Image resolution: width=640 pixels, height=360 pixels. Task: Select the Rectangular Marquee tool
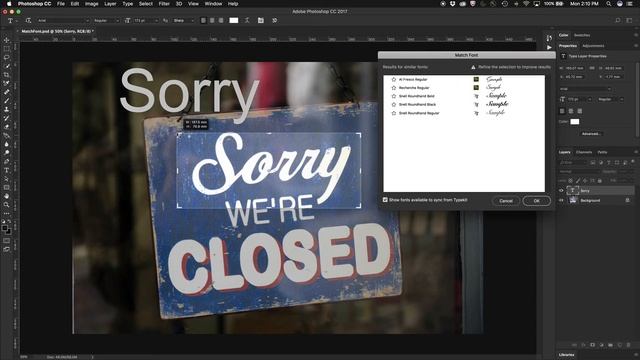[x=7, y=49]
